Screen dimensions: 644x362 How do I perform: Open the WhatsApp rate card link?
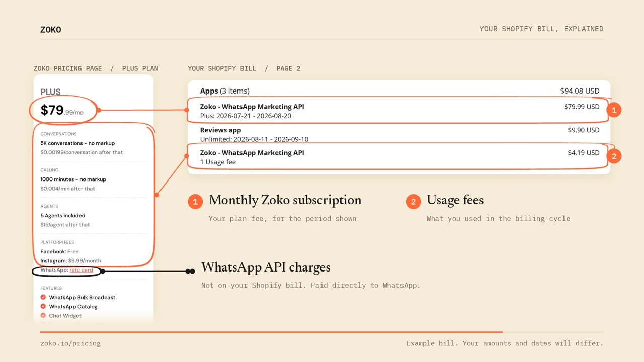[81, 270]
